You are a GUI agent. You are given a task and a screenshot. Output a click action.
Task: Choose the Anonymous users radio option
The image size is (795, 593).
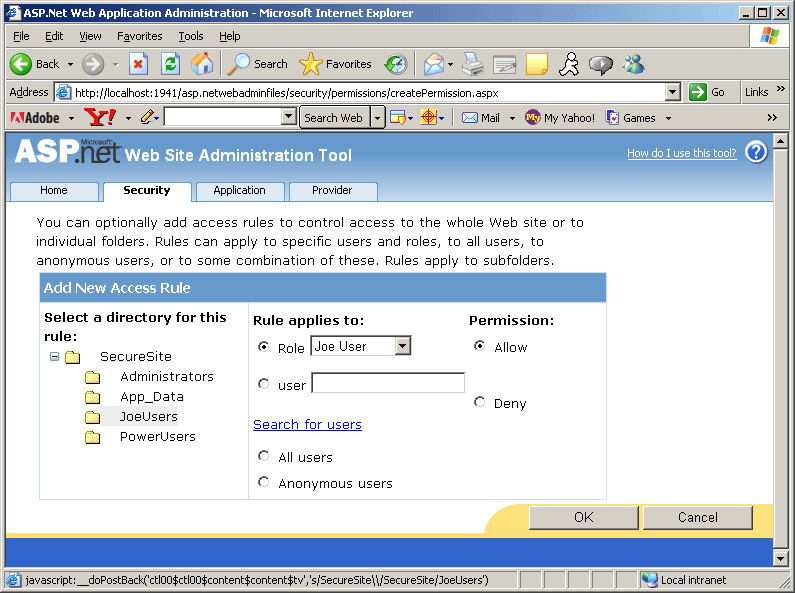[x=264, y=482]
